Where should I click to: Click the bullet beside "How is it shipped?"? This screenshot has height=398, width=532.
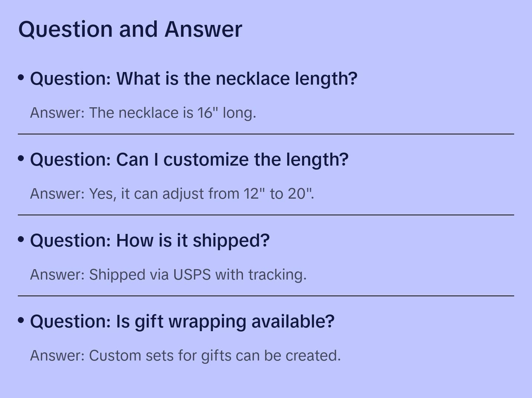click(x=21, y=239)
